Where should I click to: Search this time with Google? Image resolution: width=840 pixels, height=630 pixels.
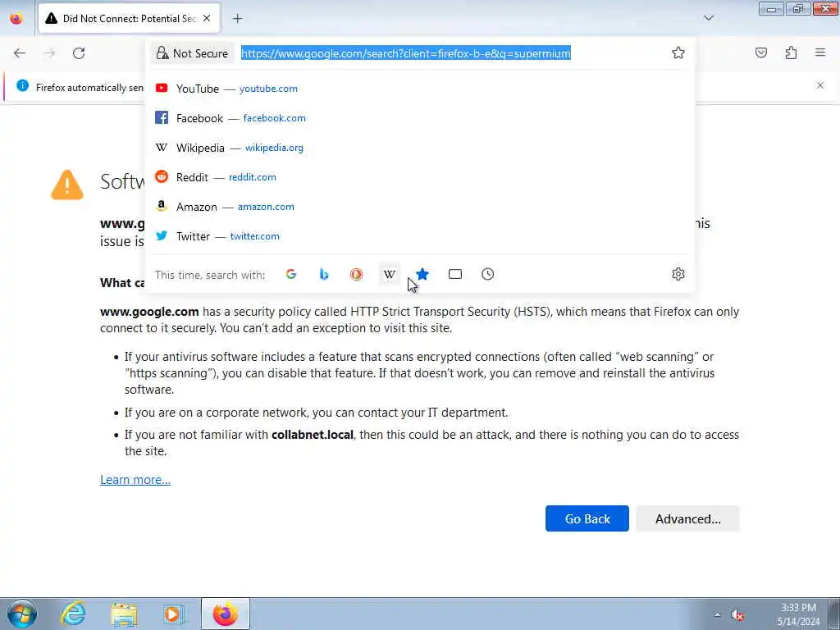291,274
